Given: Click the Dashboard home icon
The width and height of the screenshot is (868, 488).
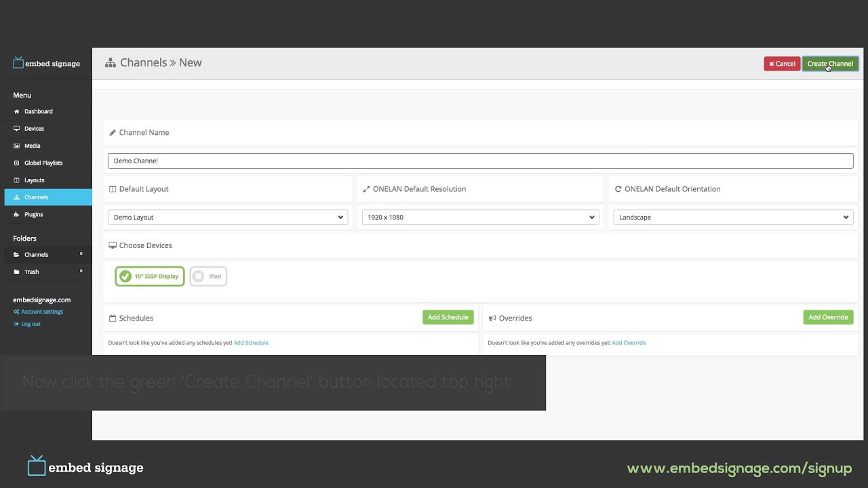Looking at the screenshot, I should pos(17,111).
